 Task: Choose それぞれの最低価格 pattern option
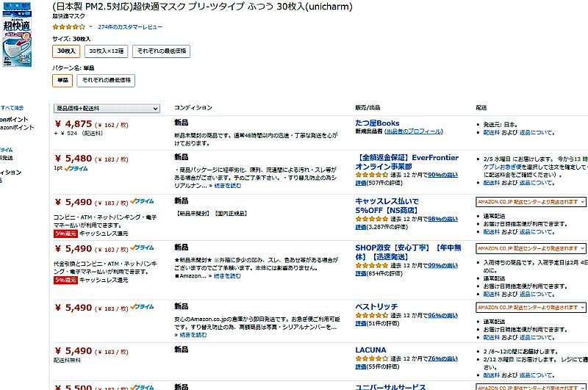(106, 80)
